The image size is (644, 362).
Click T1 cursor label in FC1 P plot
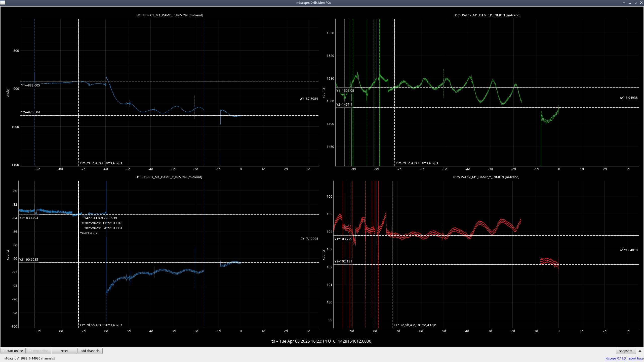pos(101,163)
